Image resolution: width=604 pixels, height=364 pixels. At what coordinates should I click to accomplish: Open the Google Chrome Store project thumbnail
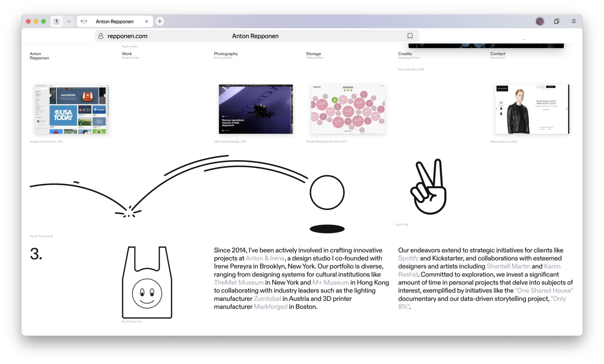pos(71,109)
